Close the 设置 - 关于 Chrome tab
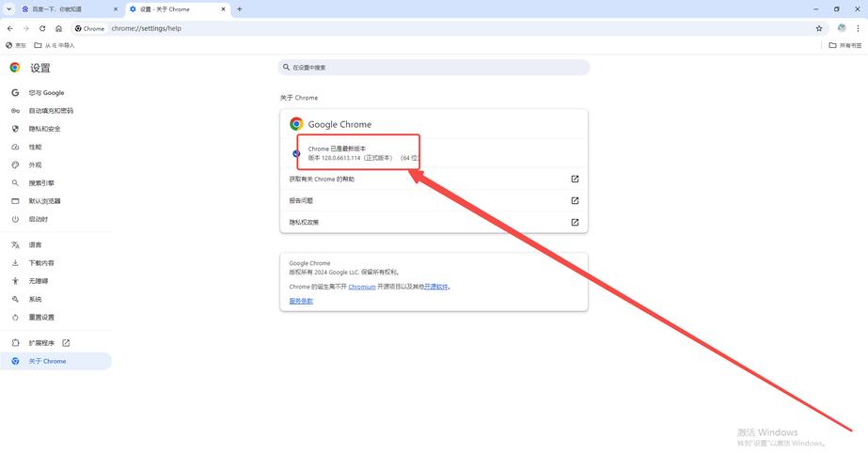Viewport: 868px width, 470px height. (223, 9)
